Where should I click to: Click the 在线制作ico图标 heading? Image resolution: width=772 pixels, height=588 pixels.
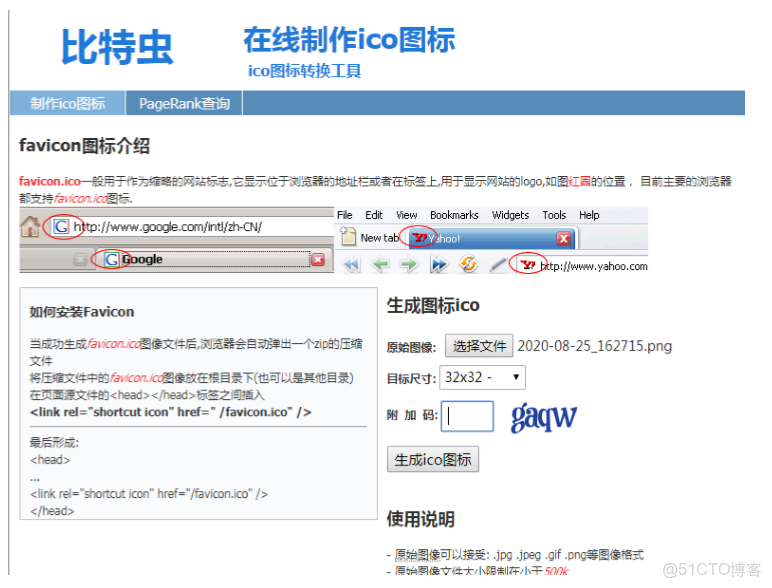(349, 39)
